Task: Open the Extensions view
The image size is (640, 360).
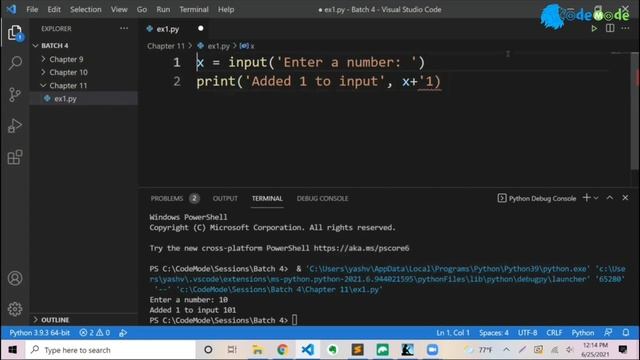Action: (15, 157)
